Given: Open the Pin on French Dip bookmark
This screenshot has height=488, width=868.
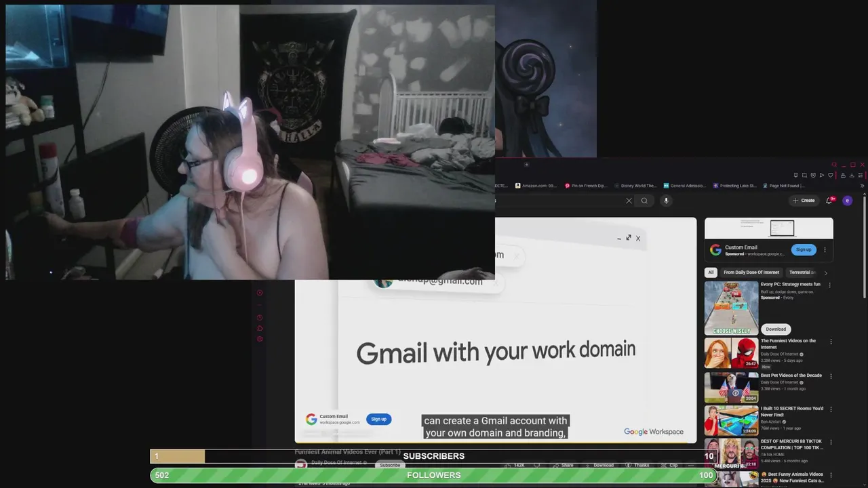Looking at the screenshot, I should (586, 186).
